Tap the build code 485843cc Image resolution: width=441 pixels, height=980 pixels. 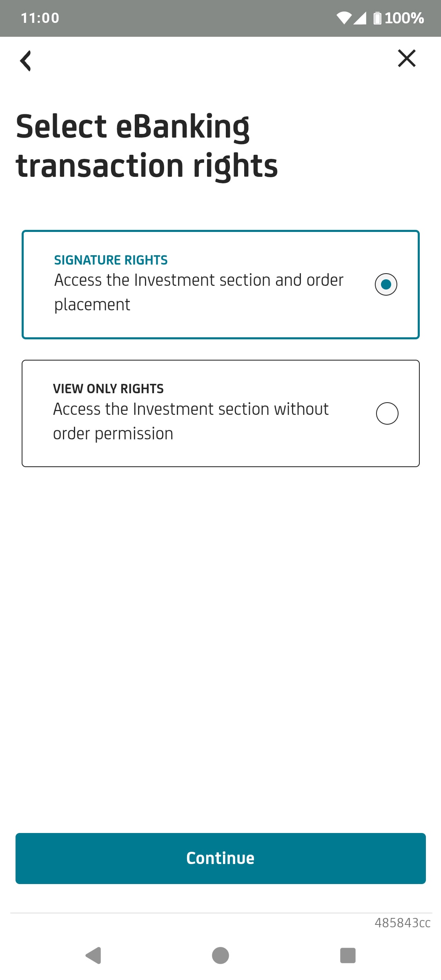coord(402,923)
